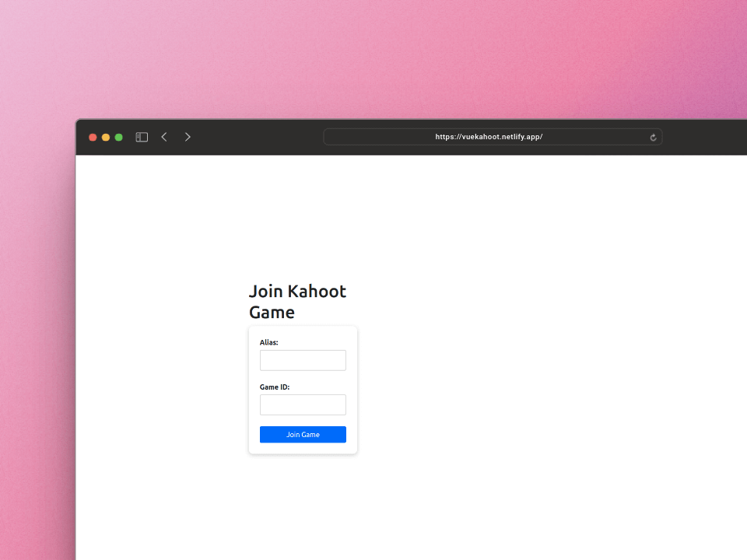Click the "Game ID:" field label
Viewport: 747px width, 560px height.
[x=275, y=387]
